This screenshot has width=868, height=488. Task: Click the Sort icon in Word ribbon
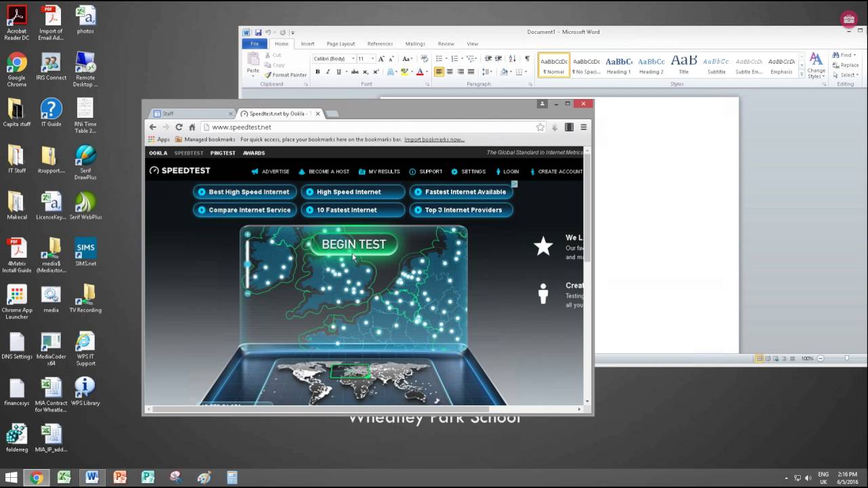click(x=513, y=59)
